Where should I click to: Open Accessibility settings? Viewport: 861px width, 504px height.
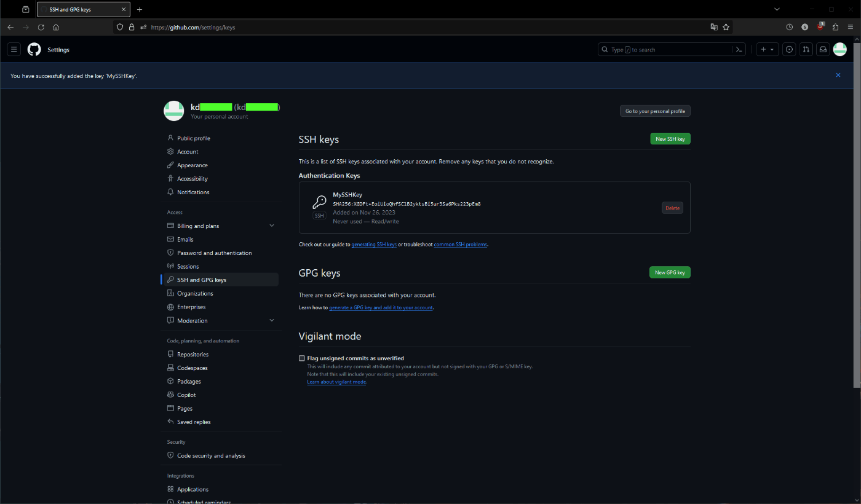pyautogui.click(x=192, y=179)
